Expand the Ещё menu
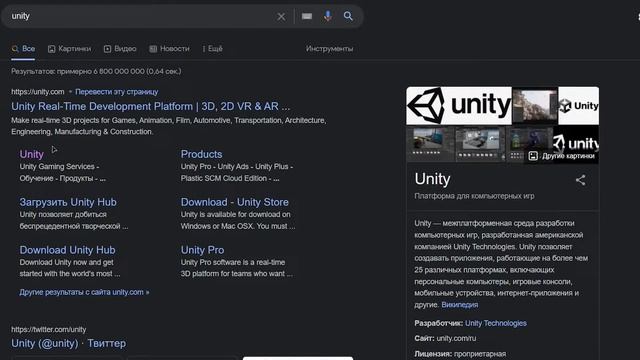Image resolution: width=640 pixels, height=360 pixels. 213,49
